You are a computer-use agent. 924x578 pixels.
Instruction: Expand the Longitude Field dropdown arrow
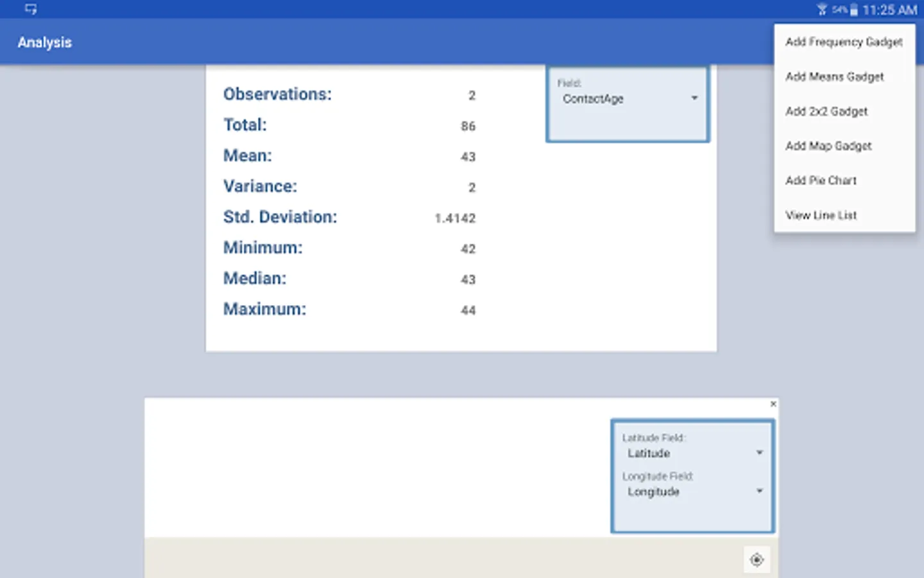(x=759, y=491)
